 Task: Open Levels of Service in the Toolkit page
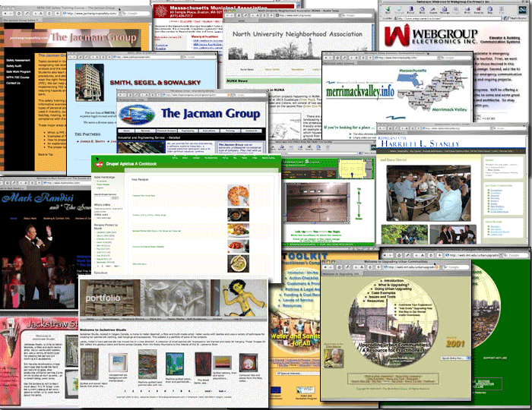(x=298, y=300)
